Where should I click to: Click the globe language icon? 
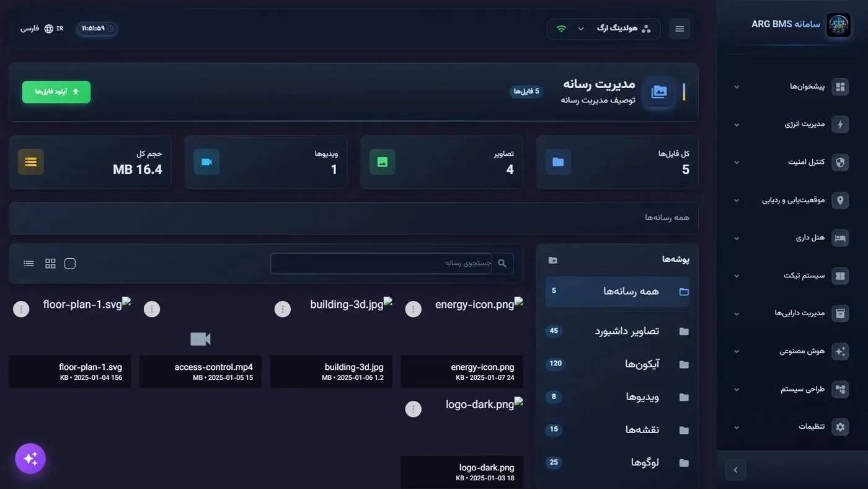tap(49, 29)
